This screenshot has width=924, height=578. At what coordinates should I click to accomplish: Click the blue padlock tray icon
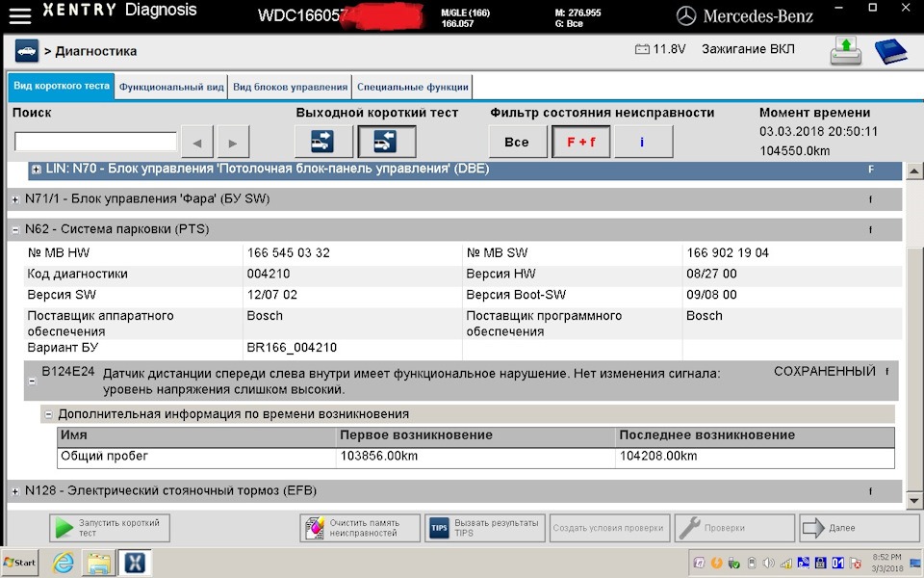tap(820, 563)
